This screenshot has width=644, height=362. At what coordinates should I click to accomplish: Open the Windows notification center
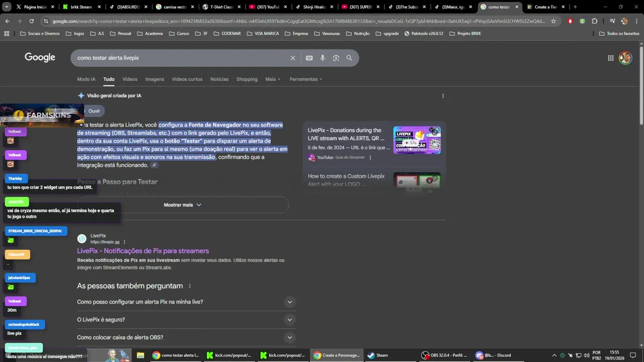click(x=633, y=355)
